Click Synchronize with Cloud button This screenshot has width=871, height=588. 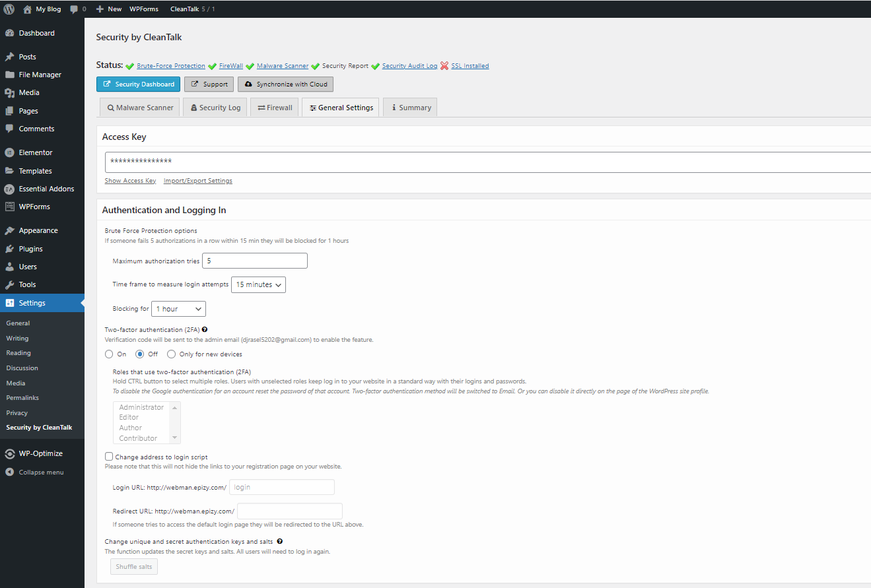(286, 84)
